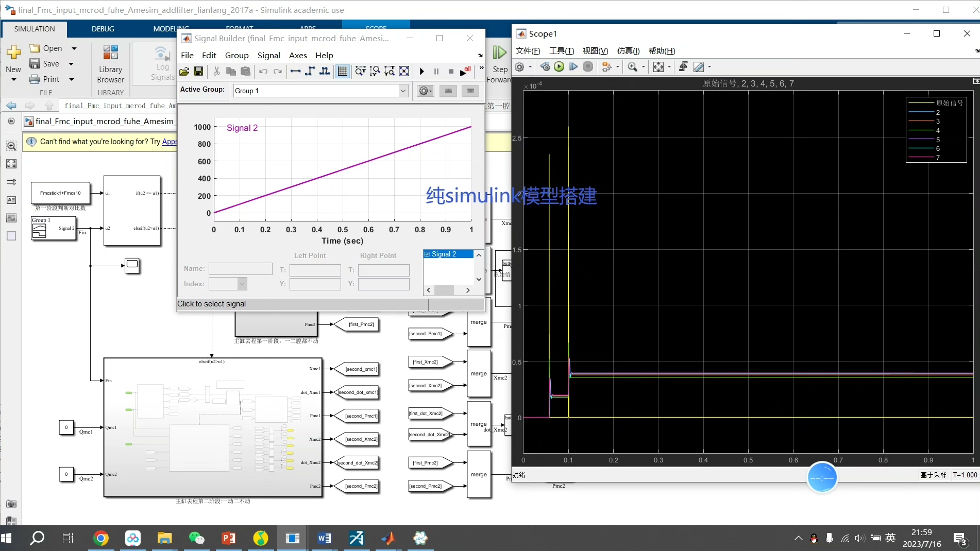Select Zoom tool in Simulink canvas palette
Screen dimensions: 980x551
pos(11,146)
